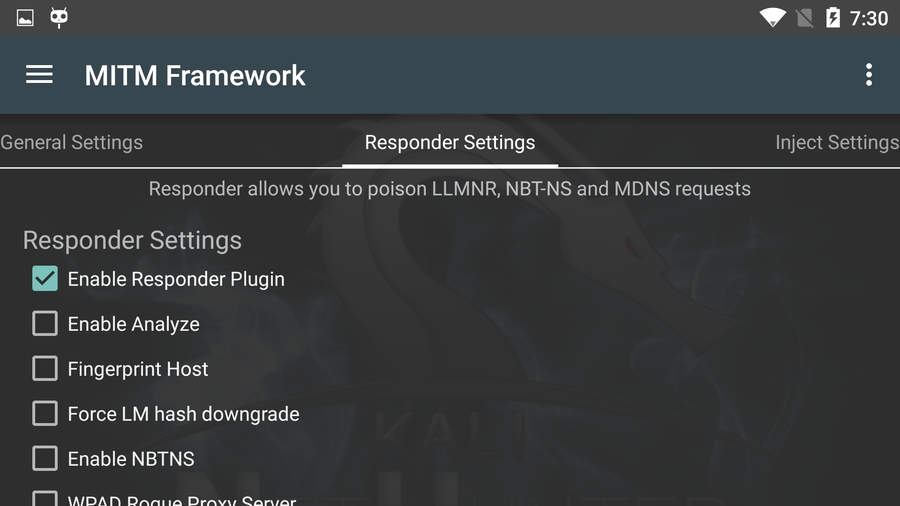Tap the Wi-Fi status icon
The height and width of the screenshot is (506, 900).
pyautogui.click(x=773, y=18)
